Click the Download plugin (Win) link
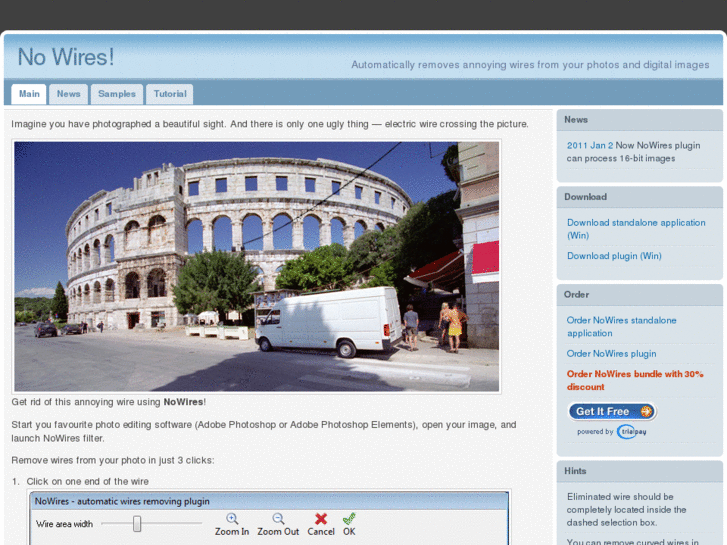The width and height of the screenshot is (727, 545). click(x=614, y=256)
